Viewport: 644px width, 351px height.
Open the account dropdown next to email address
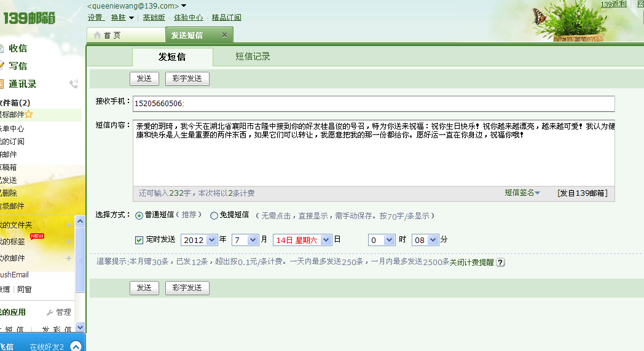pyautogui.click(x=184, y=6)
